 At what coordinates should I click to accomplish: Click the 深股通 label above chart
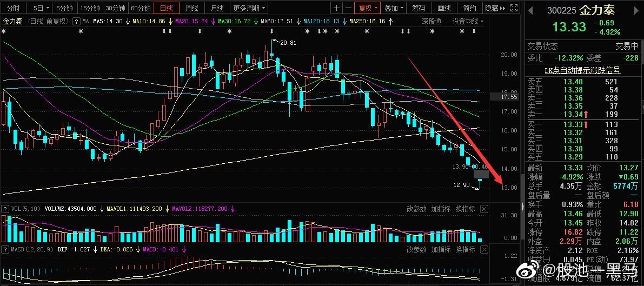coord(431,21)
